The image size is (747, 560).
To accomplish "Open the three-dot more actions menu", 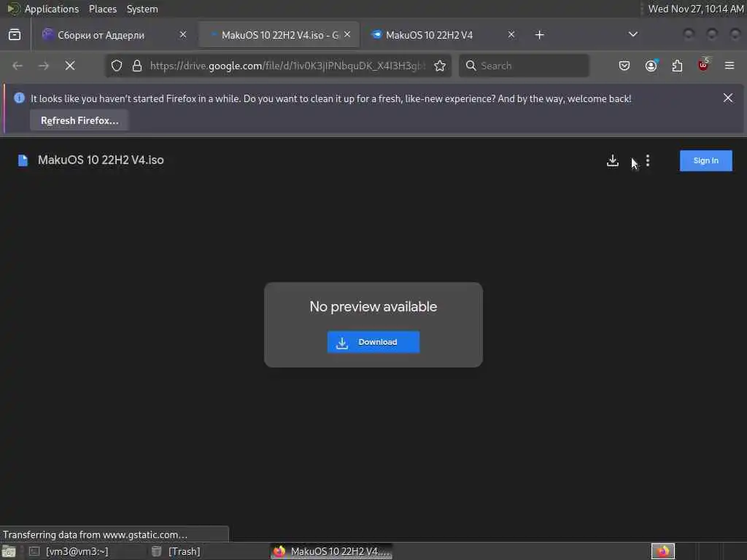I will pos(648,161).
